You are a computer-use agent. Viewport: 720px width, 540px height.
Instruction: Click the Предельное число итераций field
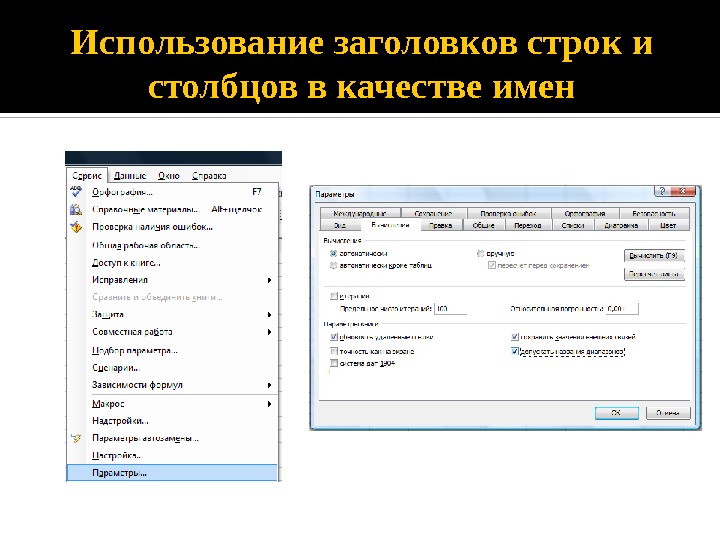(x=450, y=309)
